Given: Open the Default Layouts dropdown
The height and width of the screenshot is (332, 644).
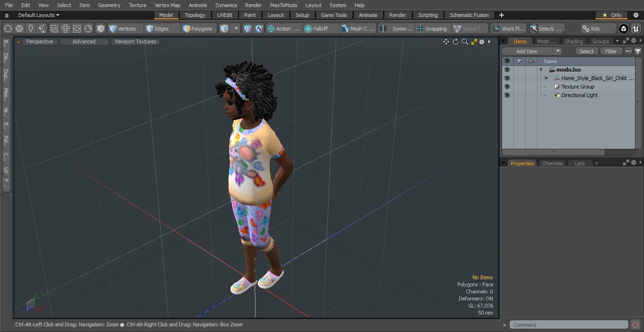Looking at the screenshot, I should coord(39,15).
